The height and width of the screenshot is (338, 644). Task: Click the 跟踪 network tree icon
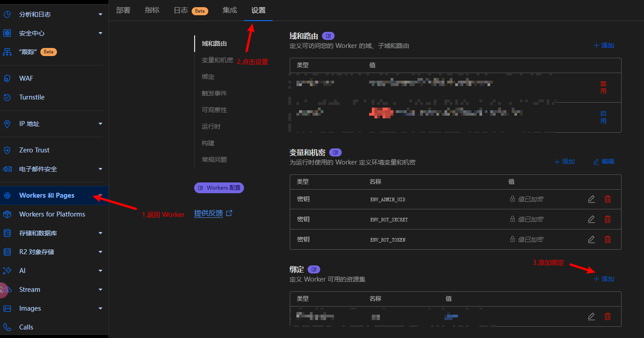click(x=7, y=52)
